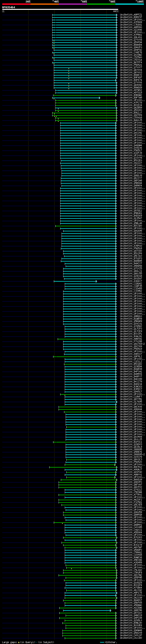Open hit UniRef100_B9MZ37

point(131,17)
